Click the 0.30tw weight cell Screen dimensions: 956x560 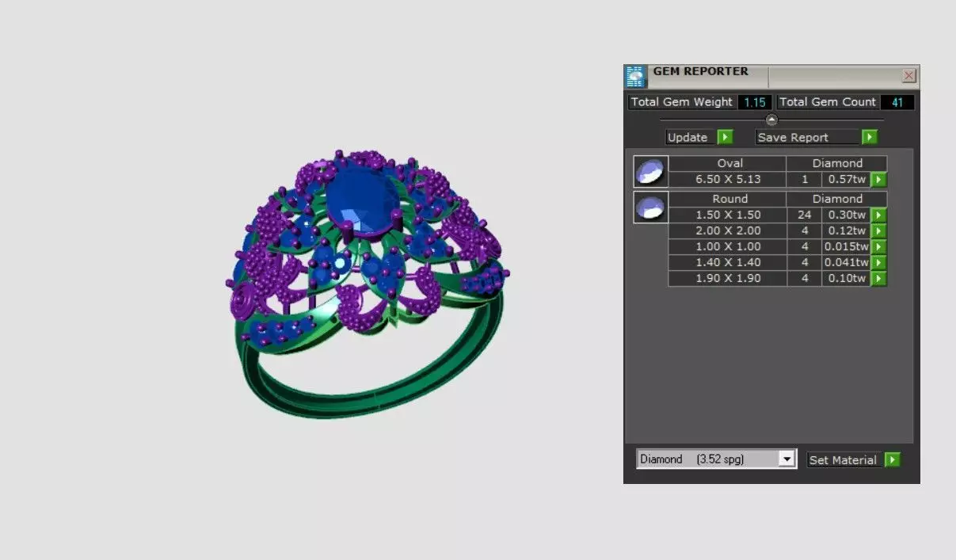click(x=847, y=215)
